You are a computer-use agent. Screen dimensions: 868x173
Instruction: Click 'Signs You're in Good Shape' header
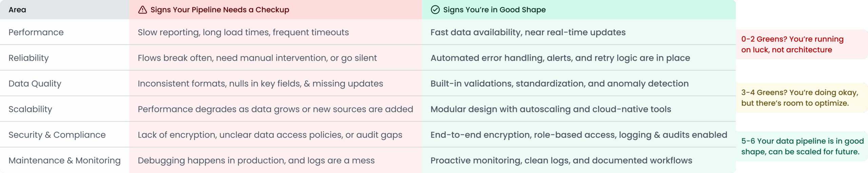tap(494, 10)
